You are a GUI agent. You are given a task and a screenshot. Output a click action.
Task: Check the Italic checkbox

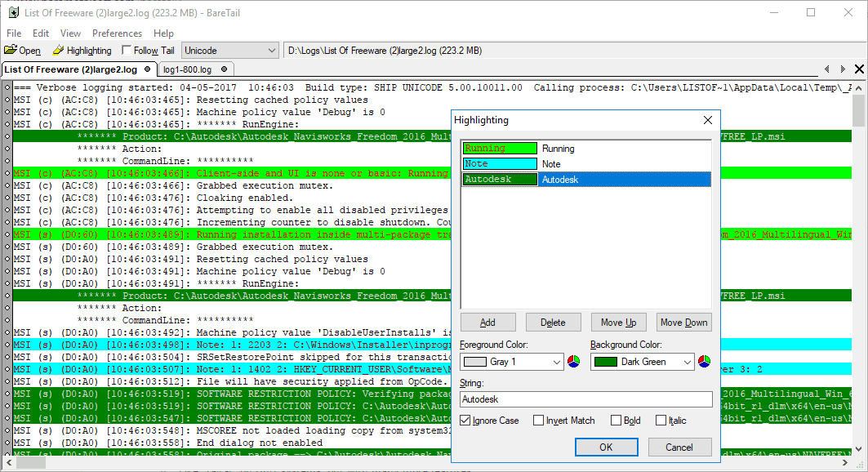661,421
